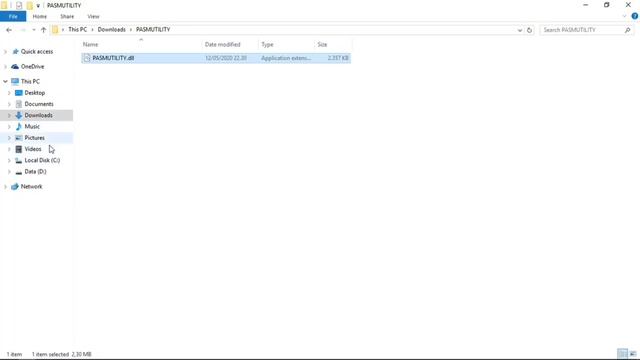Switch to Large icons view layout
This screenshot has width=640, height=360.
633,354
